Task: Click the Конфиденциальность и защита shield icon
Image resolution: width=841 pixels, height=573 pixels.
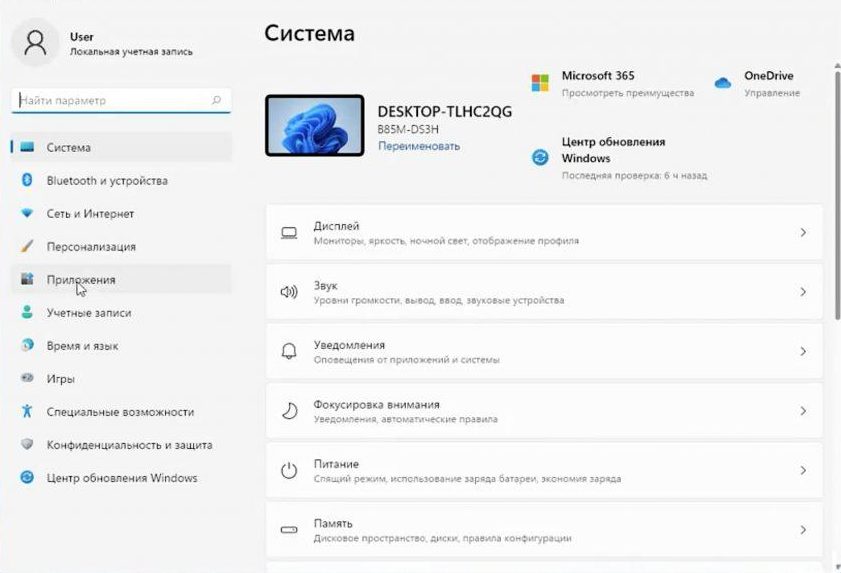Action: point(27,444)
